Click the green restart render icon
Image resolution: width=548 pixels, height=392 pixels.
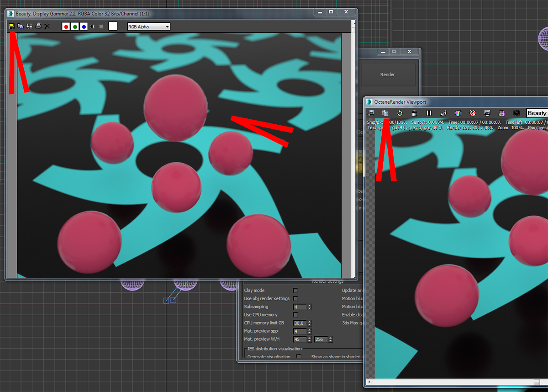click(x=400, y=113)
